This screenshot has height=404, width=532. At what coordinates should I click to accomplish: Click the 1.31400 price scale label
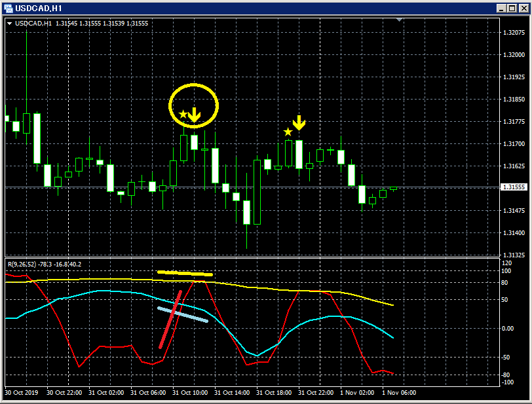[x=514, y=233]
